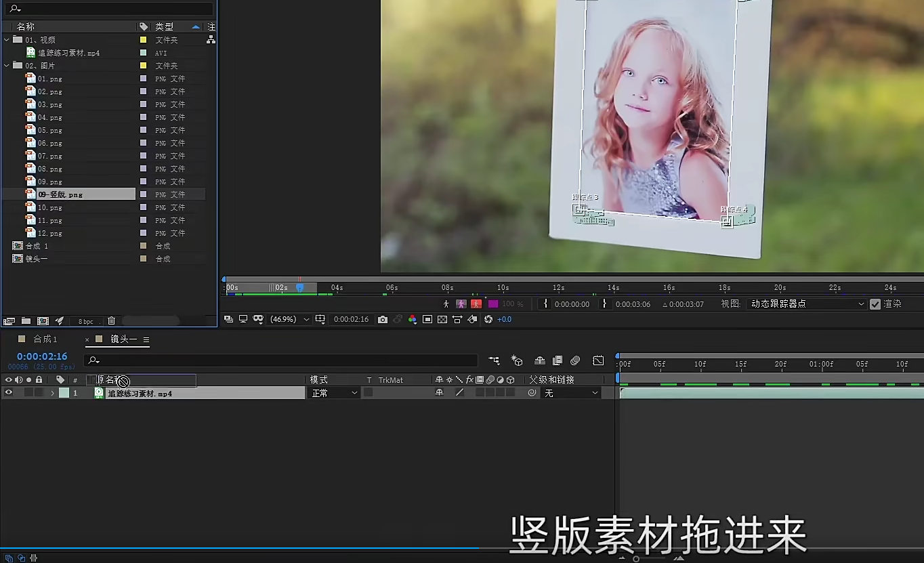
Task: Click the current time 0:00:02:16 in timeline
Action: point(42,356)
